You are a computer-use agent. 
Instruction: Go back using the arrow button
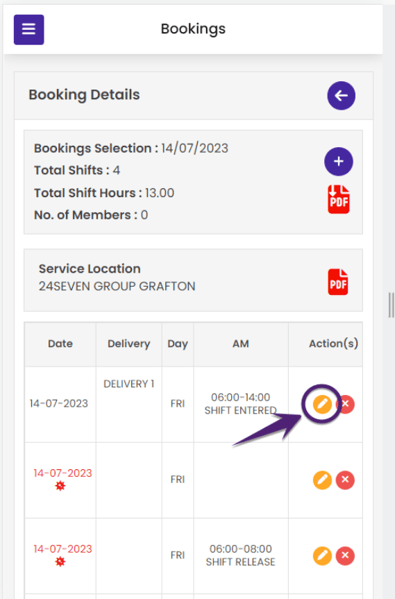tap(341, 96)
